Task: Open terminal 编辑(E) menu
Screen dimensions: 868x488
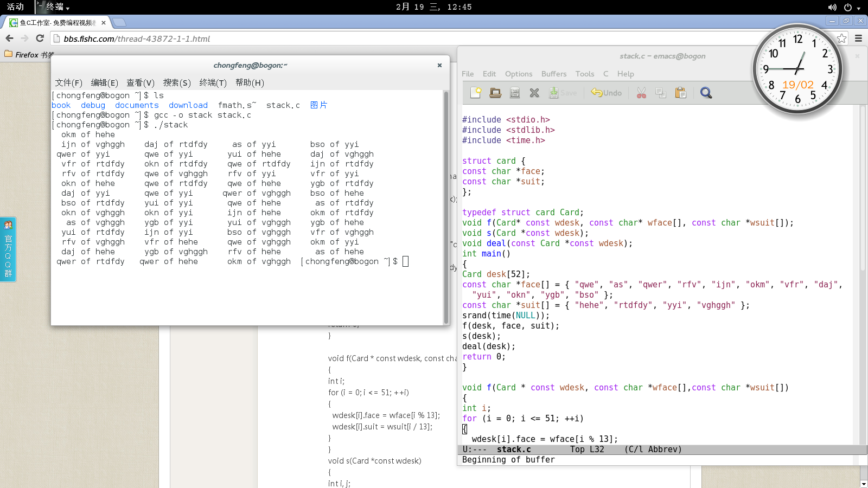Action: [105, 82]
